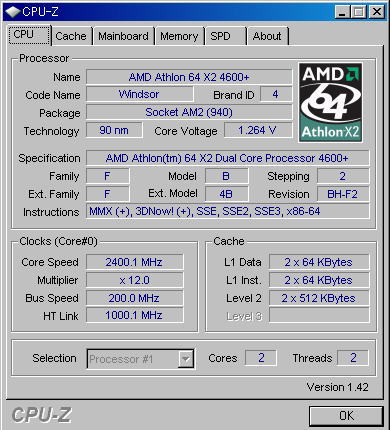390x430 pixels.
Task: Click the empty Level 3 cache field
Action: [x=319, y=315]
